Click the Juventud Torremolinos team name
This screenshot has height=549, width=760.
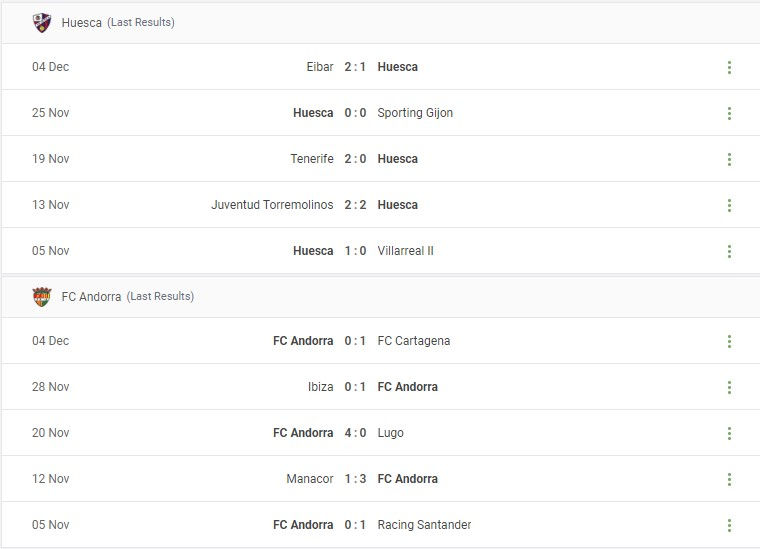(x=272, y=205)
